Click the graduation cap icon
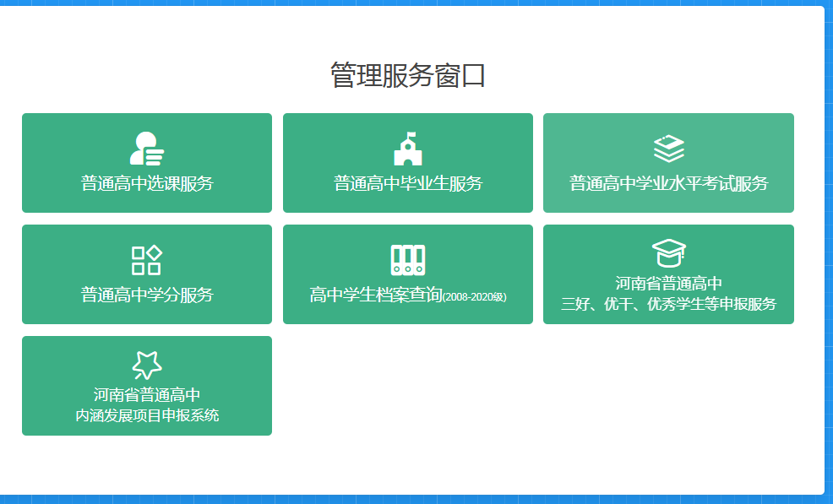The height and width of the screenshot is (504, 833). pos(668,252)
